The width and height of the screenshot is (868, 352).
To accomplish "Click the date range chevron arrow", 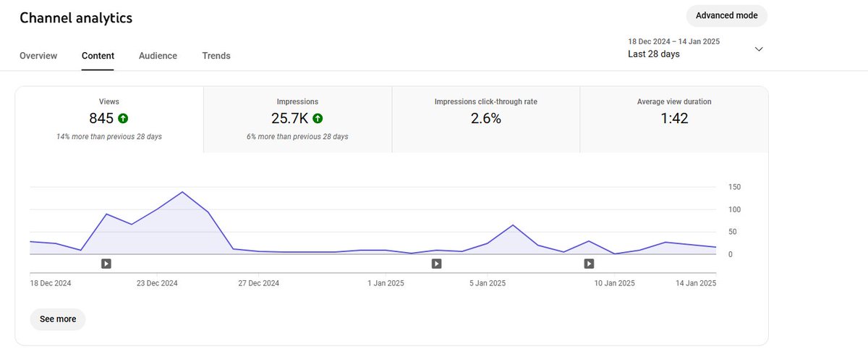I will point(759,49).
